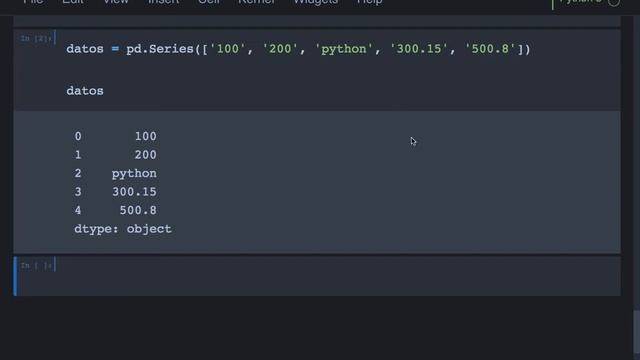640x360 pixels.
Task: Click the In [2] cell prompt
Action: pos(36,38)
